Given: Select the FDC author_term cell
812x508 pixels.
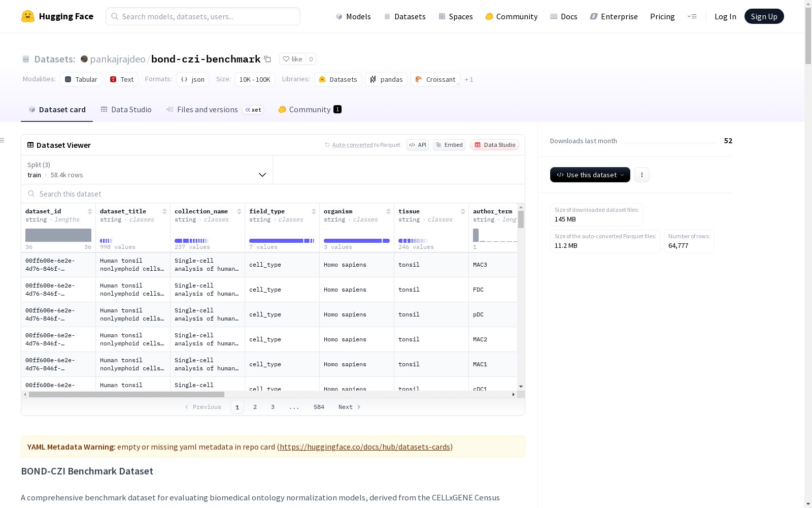Looking at the screenshot, I should pos(493,290).
